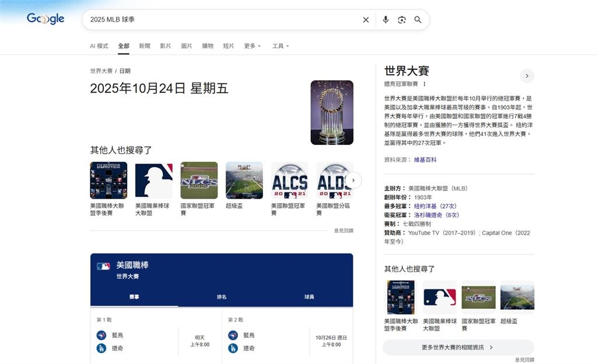Click the chevron arrow on the 世界大賽 panel

527,76
